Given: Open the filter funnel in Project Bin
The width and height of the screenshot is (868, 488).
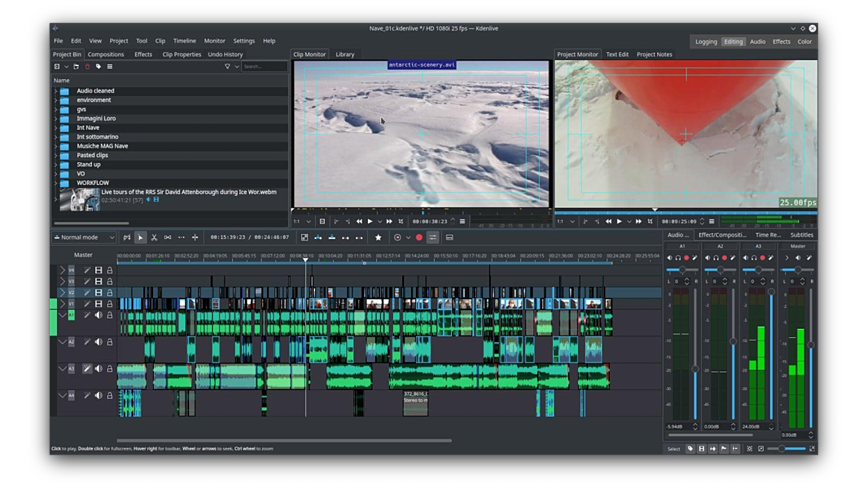Looking at the screenshot, I should 227,67.
